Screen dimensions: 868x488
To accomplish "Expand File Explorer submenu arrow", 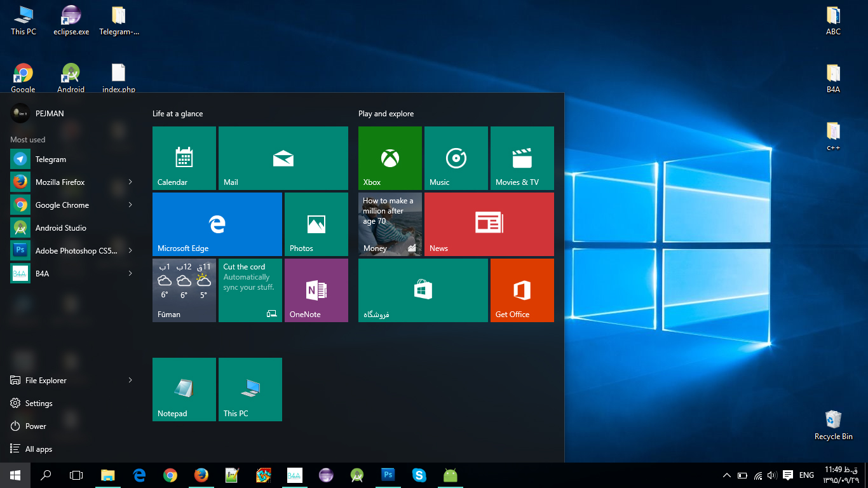I will [130, 381].
